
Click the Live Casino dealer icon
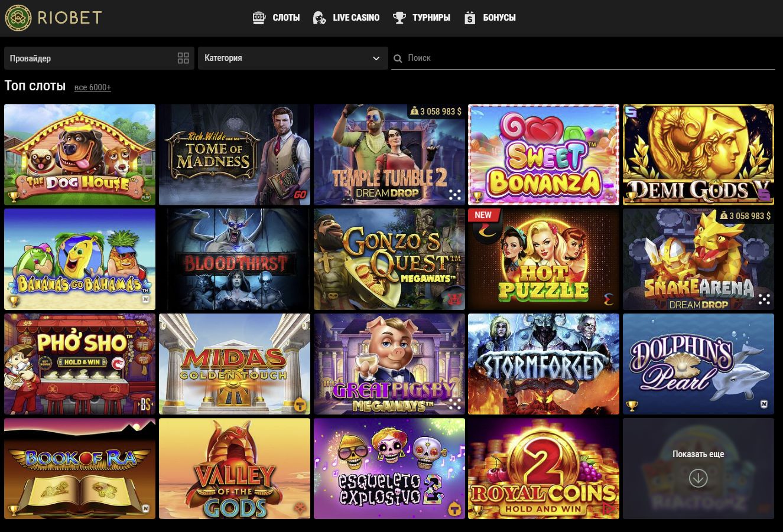(319, 18)
